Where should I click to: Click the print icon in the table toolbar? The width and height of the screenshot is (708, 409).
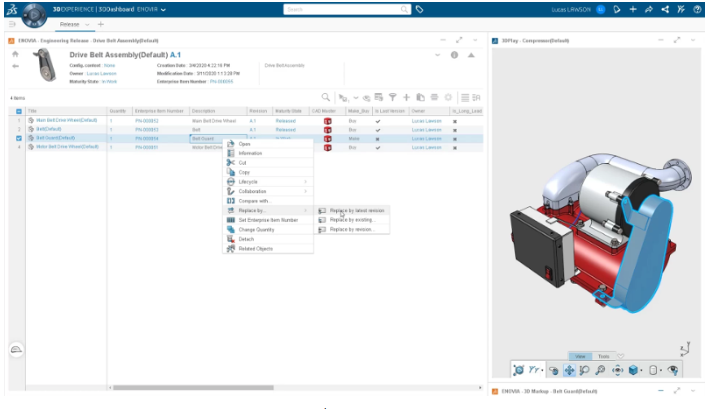pos(434,97)
